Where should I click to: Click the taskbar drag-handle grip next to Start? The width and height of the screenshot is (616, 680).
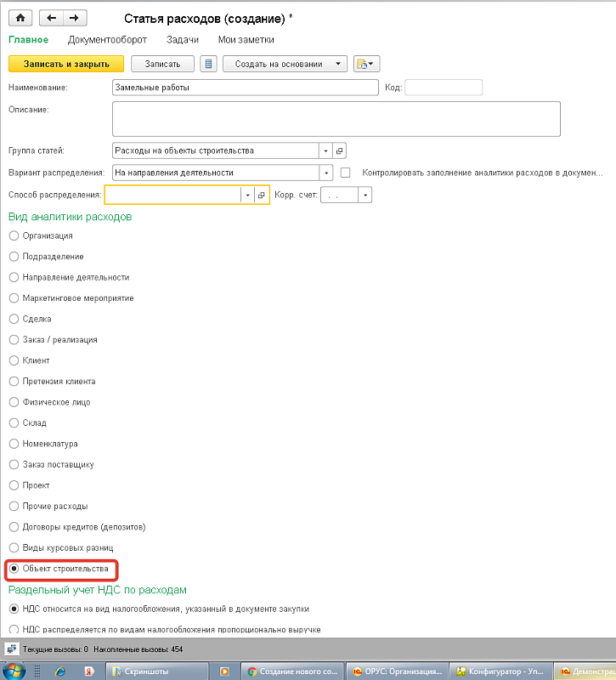(37, 671)
